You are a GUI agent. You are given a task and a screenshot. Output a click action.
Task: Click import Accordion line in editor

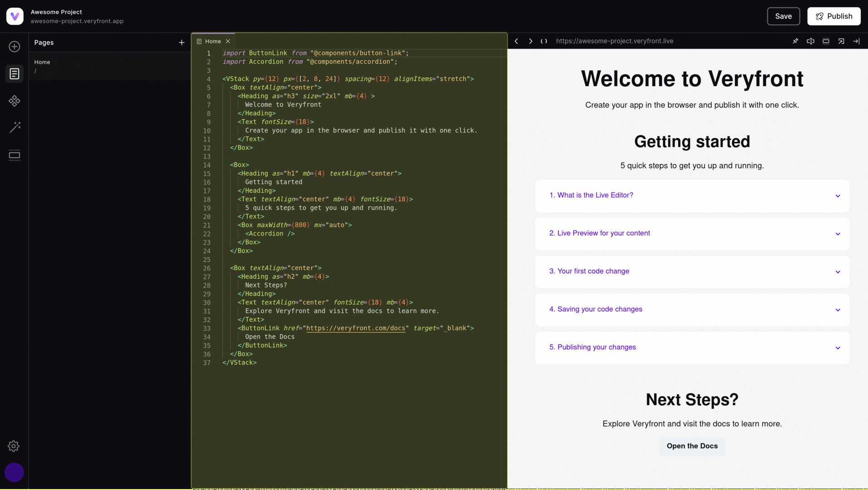point(310,62)
